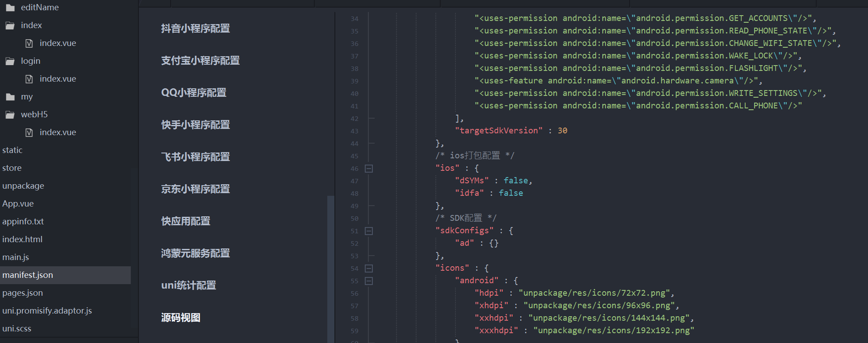Click the "dSYMs" key on line 47
This screenshot has height=343, width=868.
(x=472, y=181)
